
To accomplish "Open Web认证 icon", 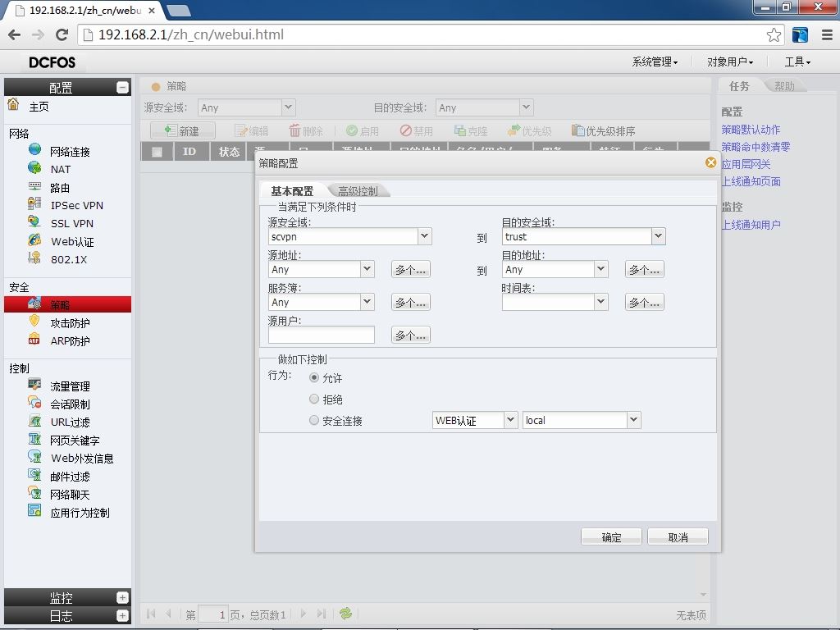I will click(x=34, y=240).
